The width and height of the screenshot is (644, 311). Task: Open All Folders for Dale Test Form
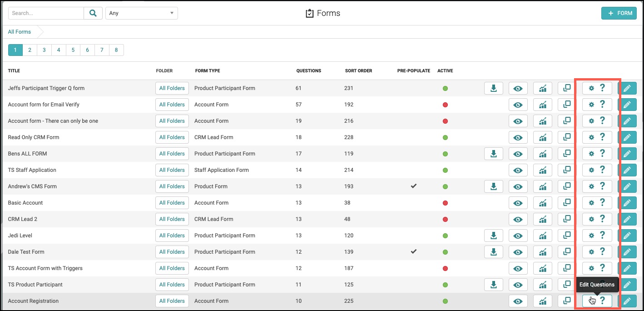pyautogui.click(x=172, y=252)
